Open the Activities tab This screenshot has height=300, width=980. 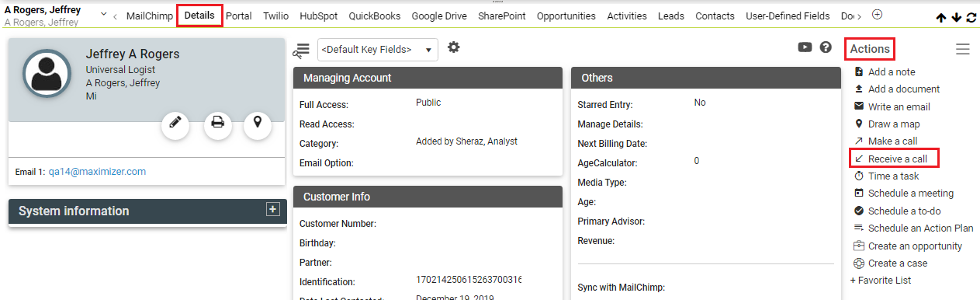coord(627,16)
